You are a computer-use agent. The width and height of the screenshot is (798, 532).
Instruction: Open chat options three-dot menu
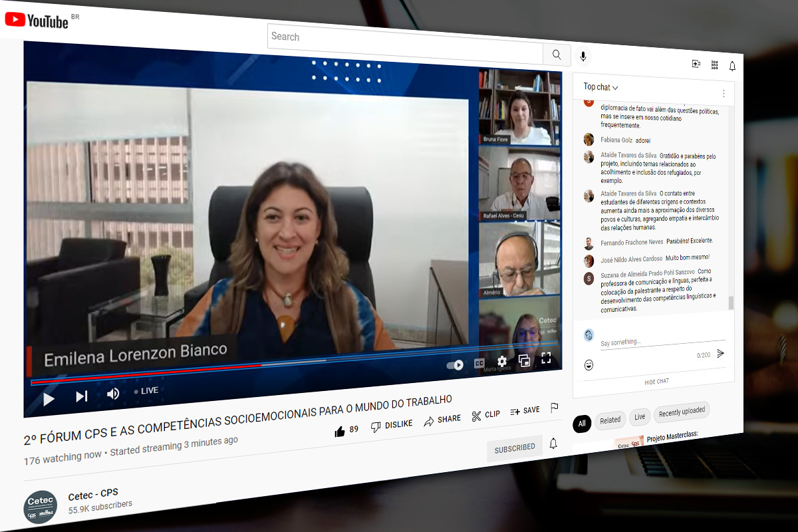724,93
